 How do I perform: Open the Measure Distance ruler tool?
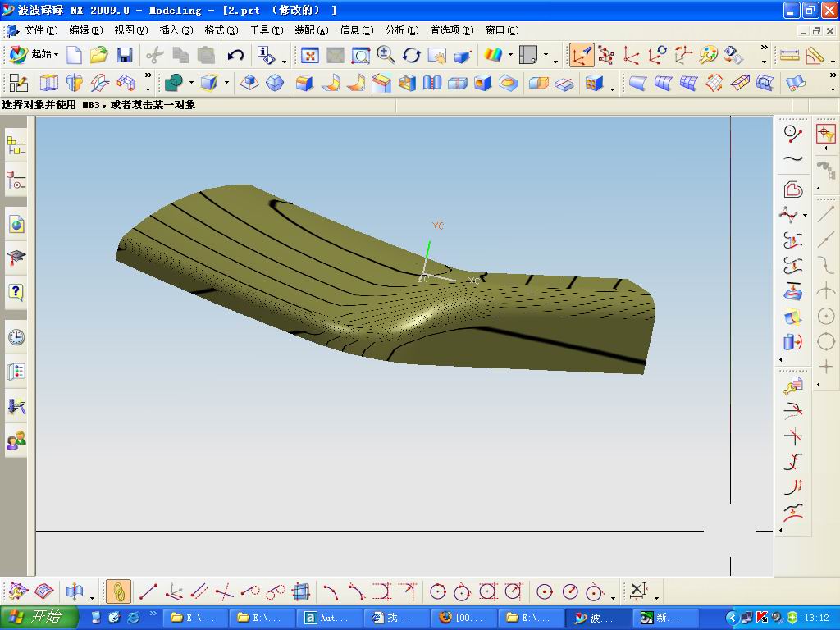(789, 55)
